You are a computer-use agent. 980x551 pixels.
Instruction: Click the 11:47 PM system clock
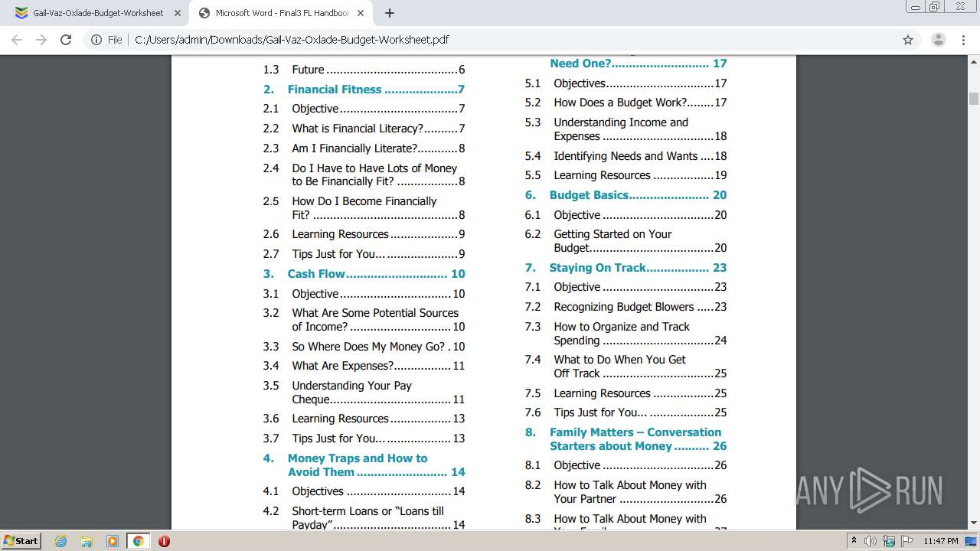[941, 541]
